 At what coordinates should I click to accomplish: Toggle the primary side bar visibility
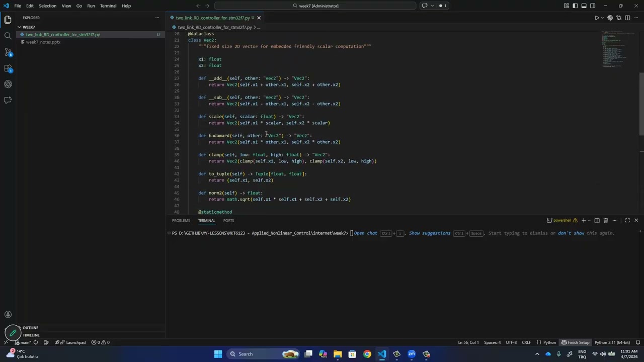click(x=575, y=6)
